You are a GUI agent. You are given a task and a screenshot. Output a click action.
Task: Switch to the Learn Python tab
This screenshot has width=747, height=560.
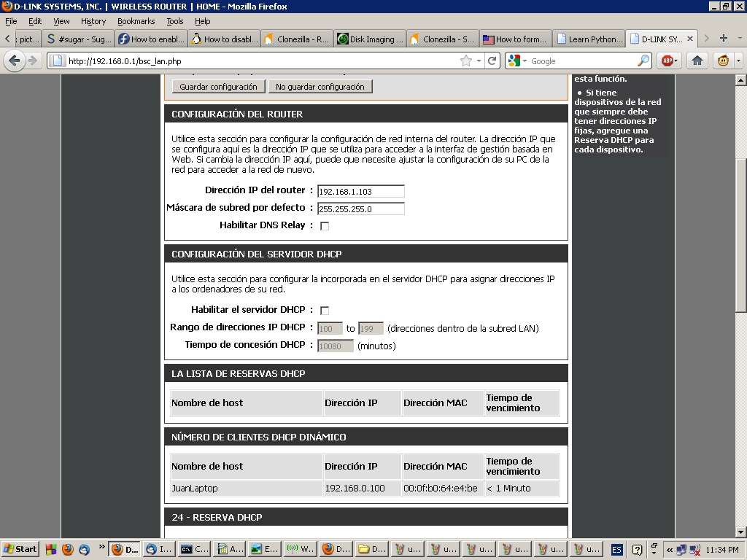click(x=589, y=39)
